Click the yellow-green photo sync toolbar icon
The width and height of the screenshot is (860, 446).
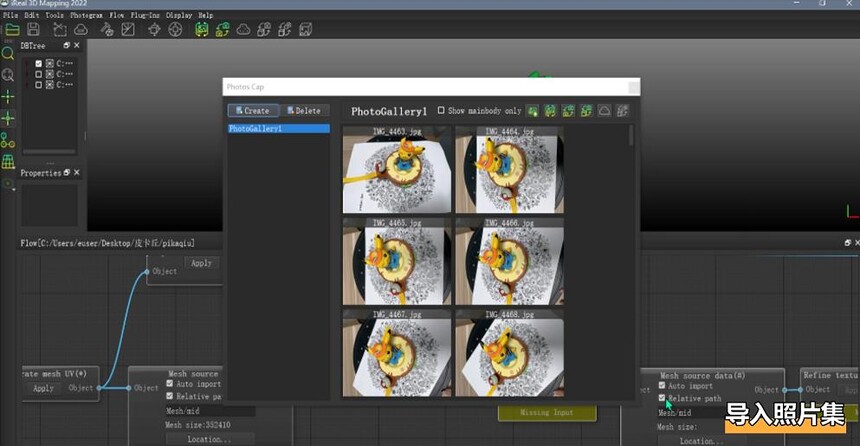coord(222,29)
